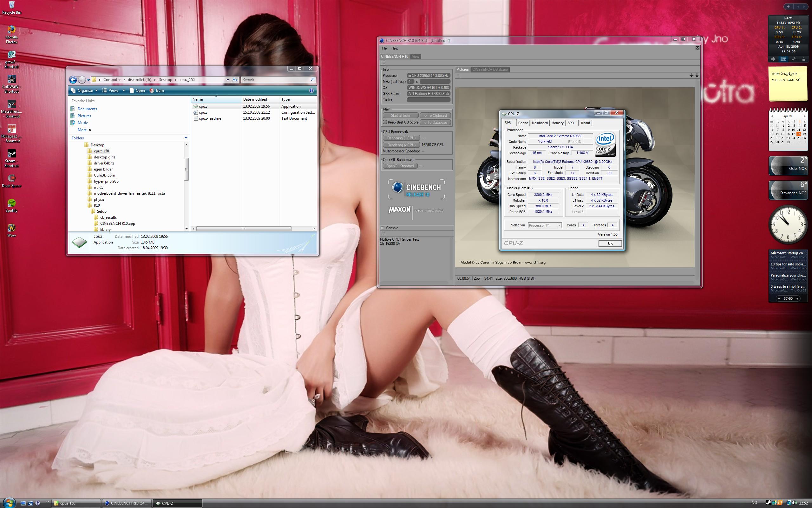Expand More favorite links
Image resolution: width=812 pixels, height=508 pixels.
click(x=84, y=130)
